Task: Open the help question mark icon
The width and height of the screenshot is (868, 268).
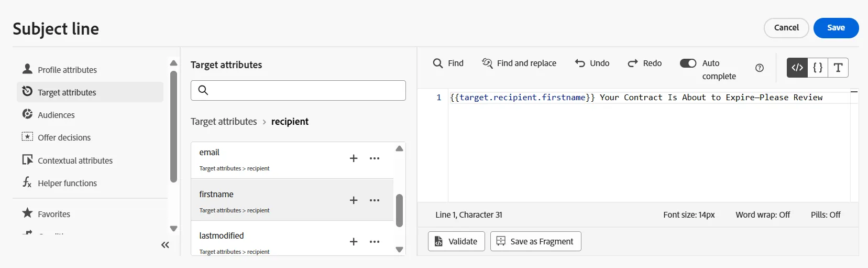Action: click(x=760, y=68)
